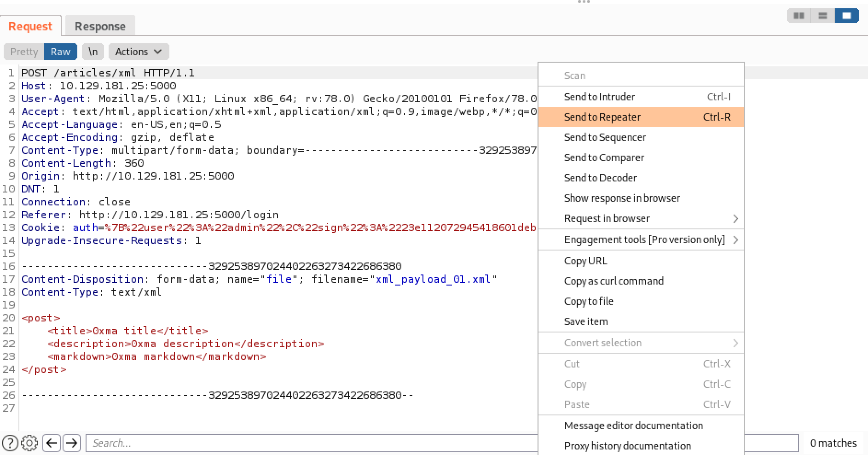
Task: Choose Send to Sequencer
Action: pos(641,137)
